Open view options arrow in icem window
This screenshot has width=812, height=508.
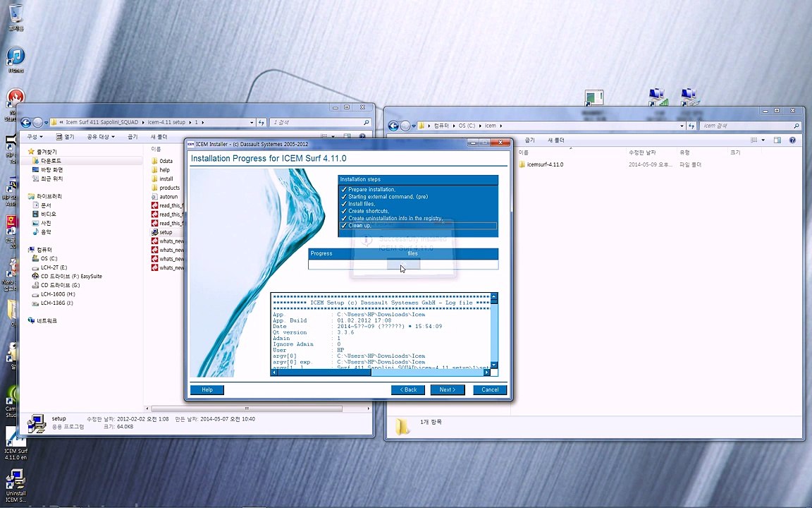click(763, 140)
